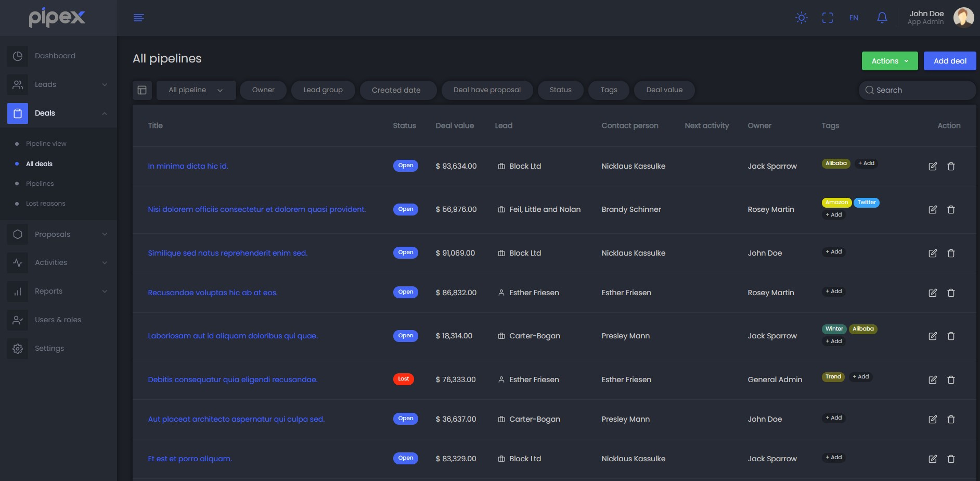Viewport: 980px width, 481px height.
Task: Click the yellow Amazon tag
Action: click(836, 202)
